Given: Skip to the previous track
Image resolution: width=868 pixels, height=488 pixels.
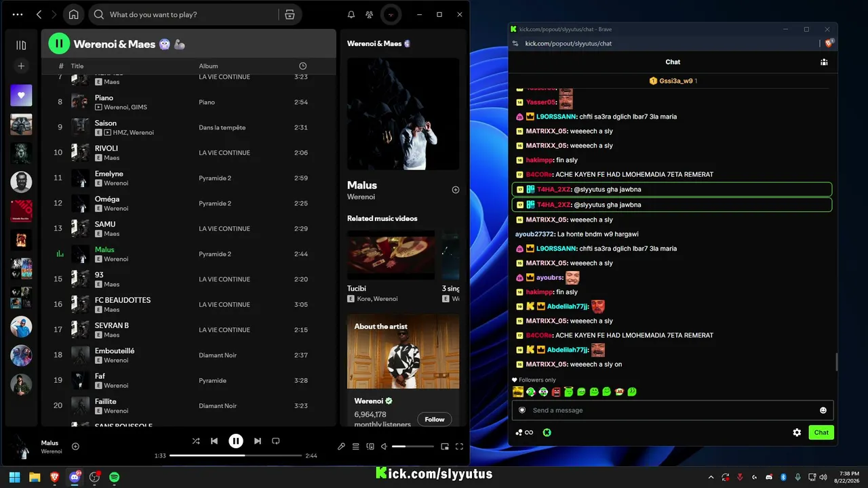Looking at the screenshot, I should [214, 441].
